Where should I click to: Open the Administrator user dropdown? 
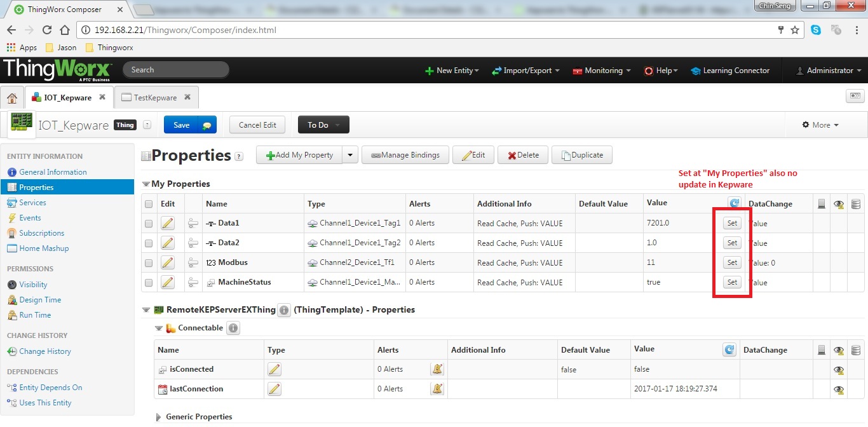[x=829, y=71]
